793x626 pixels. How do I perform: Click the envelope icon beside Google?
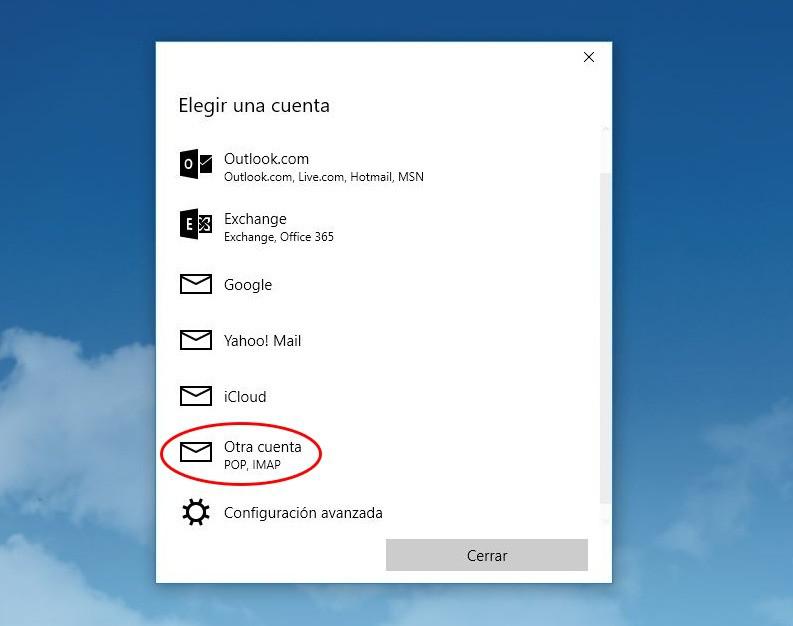tap(195, 285)
